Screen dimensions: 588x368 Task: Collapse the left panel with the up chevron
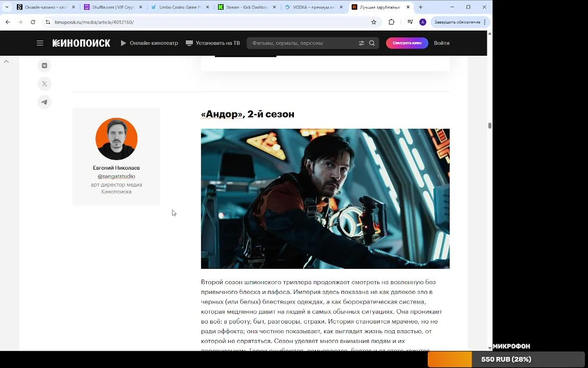point(6,61)
